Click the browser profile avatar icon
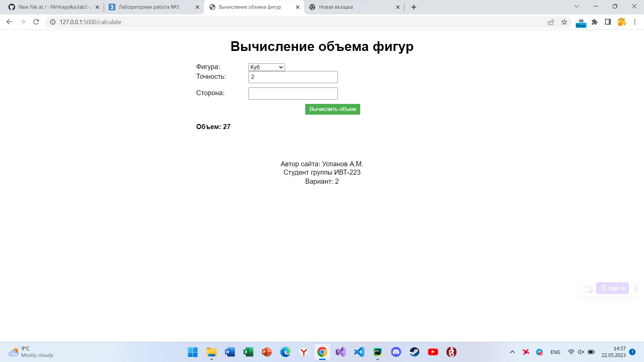This screenshot has width=644, height=362. [x=622, y=22]
